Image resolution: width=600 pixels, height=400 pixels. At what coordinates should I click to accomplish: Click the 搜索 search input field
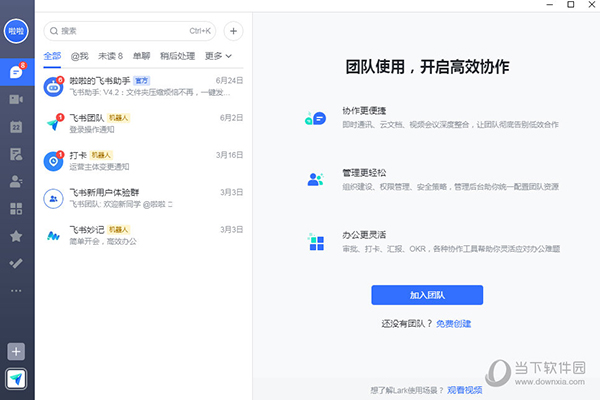(x=130, y=31)
